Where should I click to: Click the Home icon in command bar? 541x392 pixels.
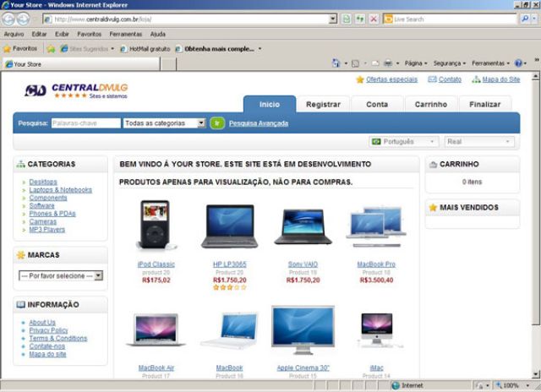[x=336, y=63]
